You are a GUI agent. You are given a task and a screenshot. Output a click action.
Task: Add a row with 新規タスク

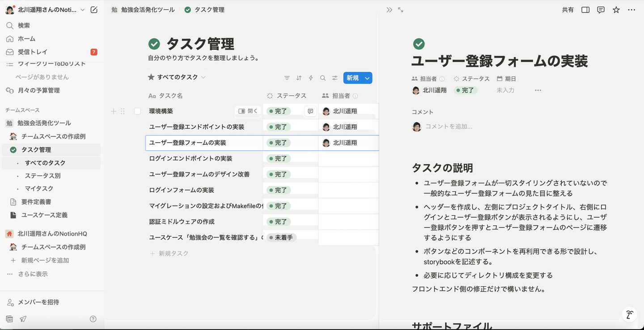point(169,254)
